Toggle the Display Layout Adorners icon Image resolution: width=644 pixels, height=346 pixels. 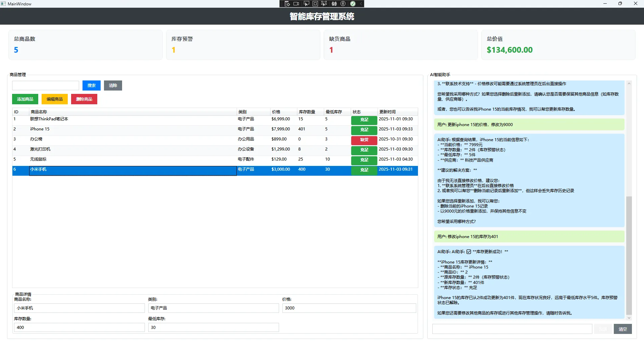coord(315,4)
